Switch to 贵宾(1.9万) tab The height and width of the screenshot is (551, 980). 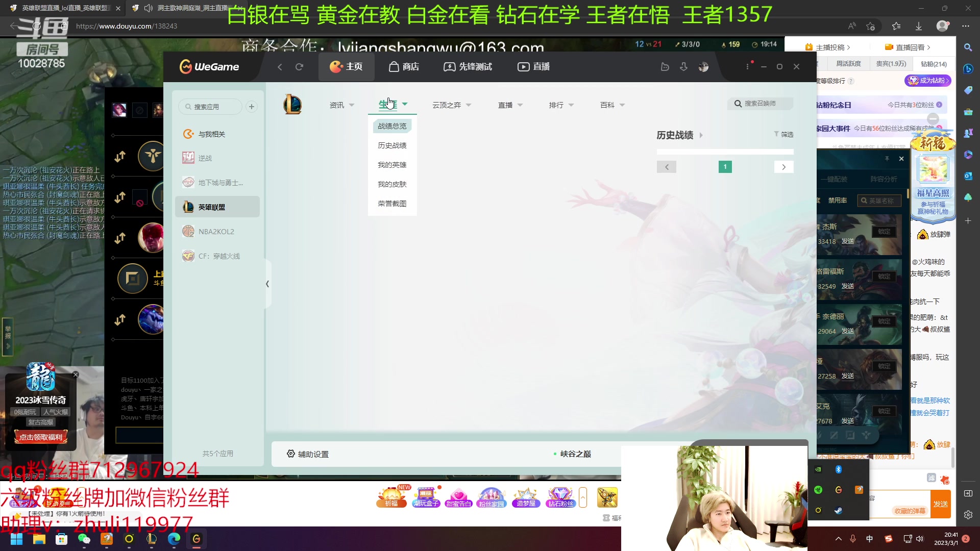[891, 64]
